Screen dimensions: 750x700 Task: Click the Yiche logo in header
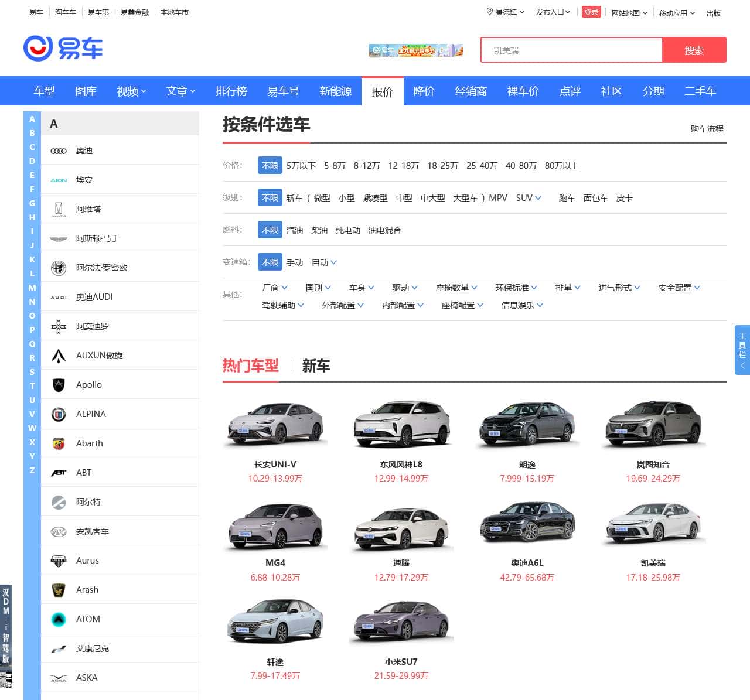[63, 49]
